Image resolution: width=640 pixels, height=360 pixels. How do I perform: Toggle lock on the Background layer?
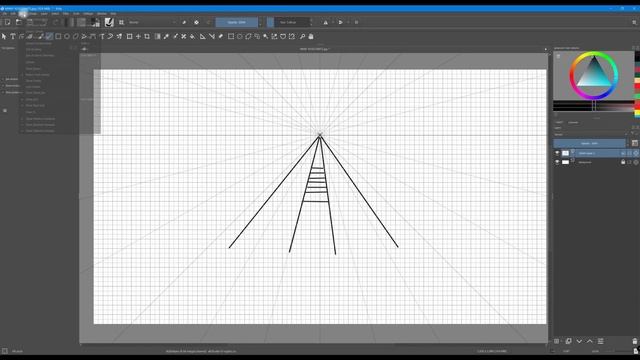click(623, 162)
